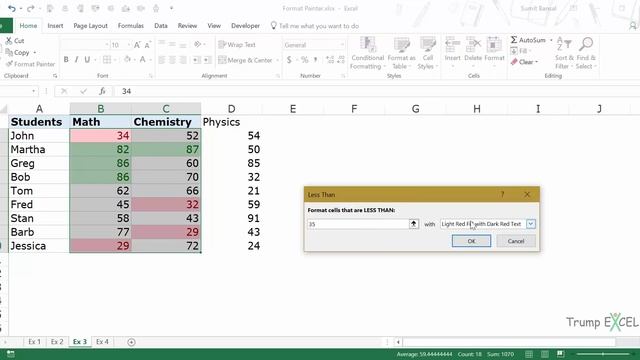Switch to the Home ribbon tab

pyautogui.click(x=28, y=26)
